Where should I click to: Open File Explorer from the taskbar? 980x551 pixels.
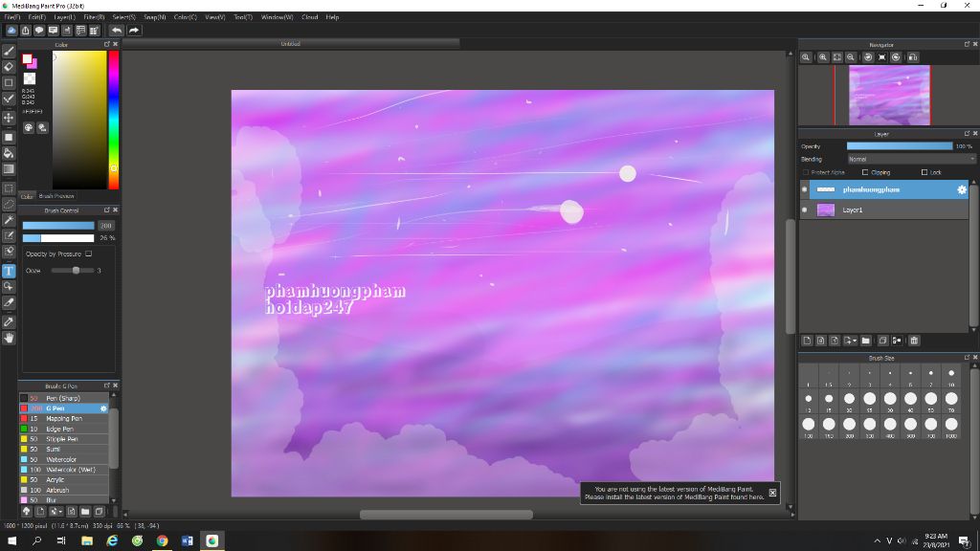pyautogui.click(x=87, y=541)
